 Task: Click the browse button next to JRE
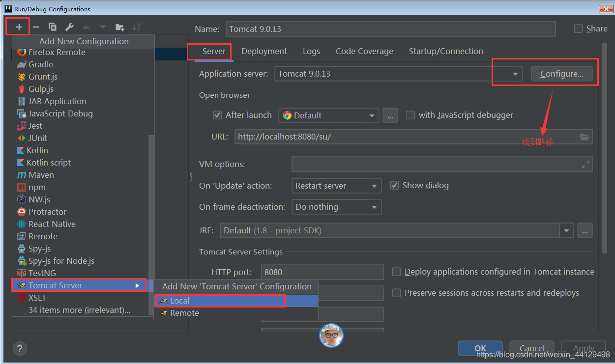point(585,230)
